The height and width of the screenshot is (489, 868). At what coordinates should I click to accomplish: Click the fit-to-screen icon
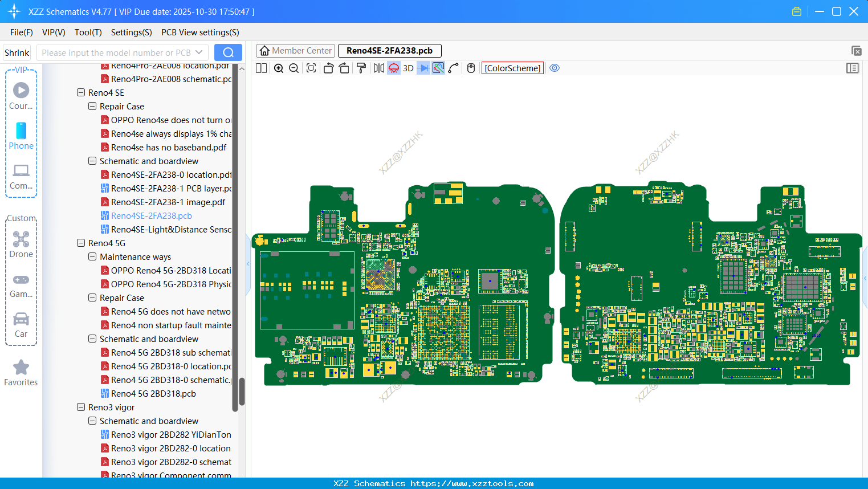tap(311, 68)
